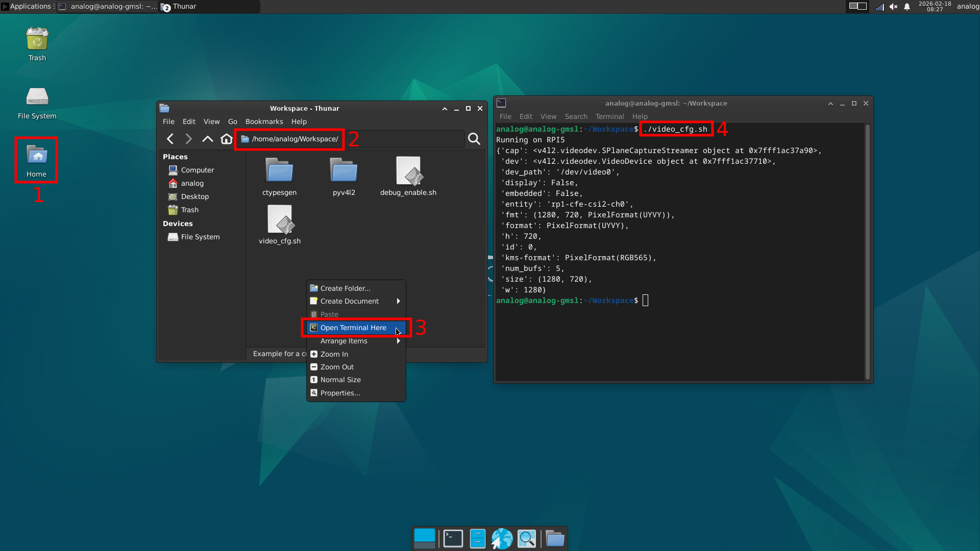Image resolution: width=980 pixels, height=551 pixels.
Task: Select Computer in the Thunar sidebar
Action: [x=197, y=170]
